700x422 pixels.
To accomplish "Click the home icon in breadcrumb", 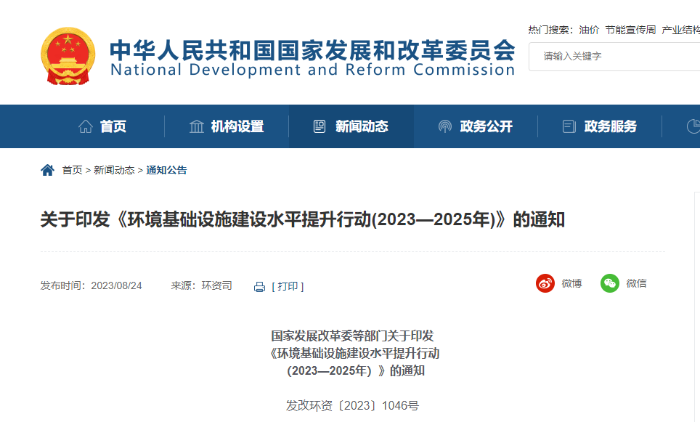I will [47, 170].
